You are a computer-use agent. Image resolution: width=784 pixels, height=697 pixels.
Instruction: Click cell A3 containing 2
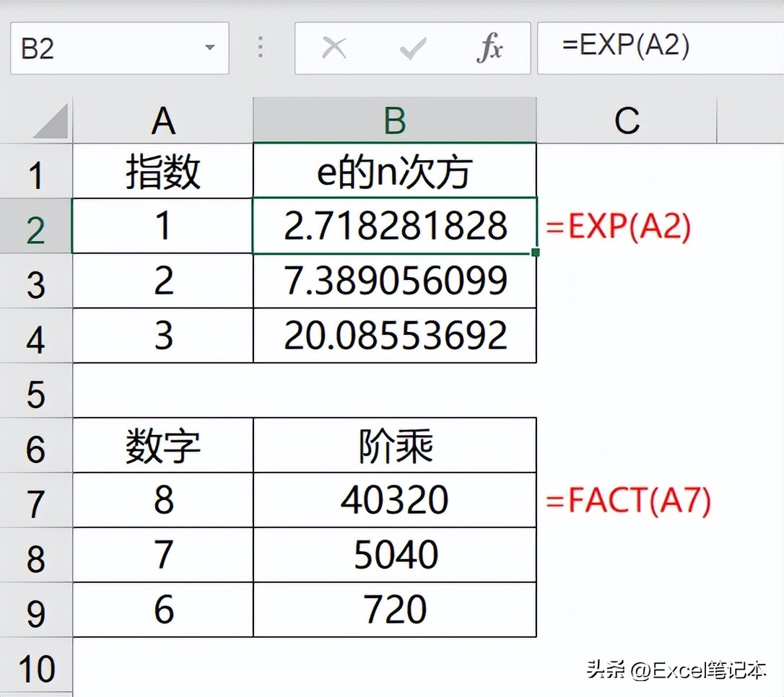point(163,281)
